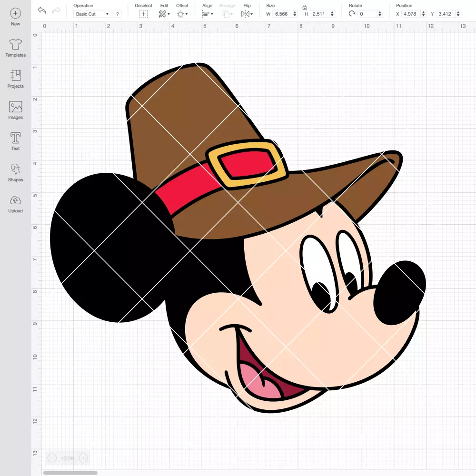Click the 100% zoom level label
This screenshot has height=476, width=476.
tap(68, 458)
